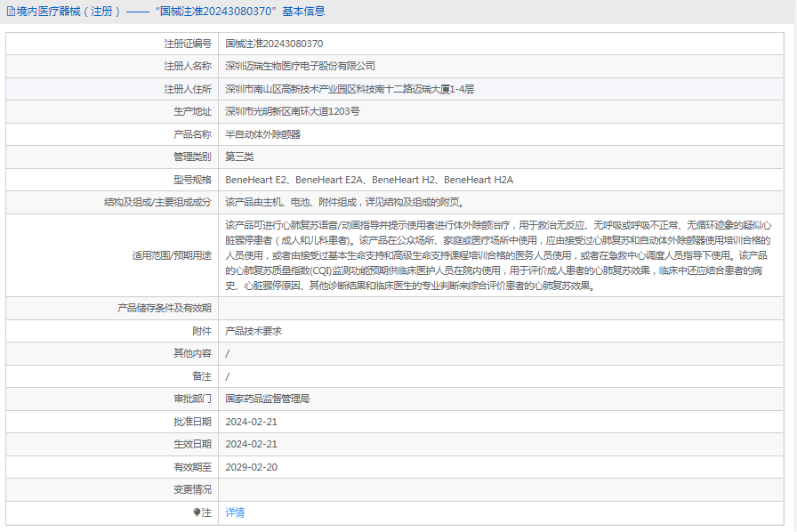Click the 产品名称 label
The height and width of the screenshot is (532, 797).
(x=192, y=134)
